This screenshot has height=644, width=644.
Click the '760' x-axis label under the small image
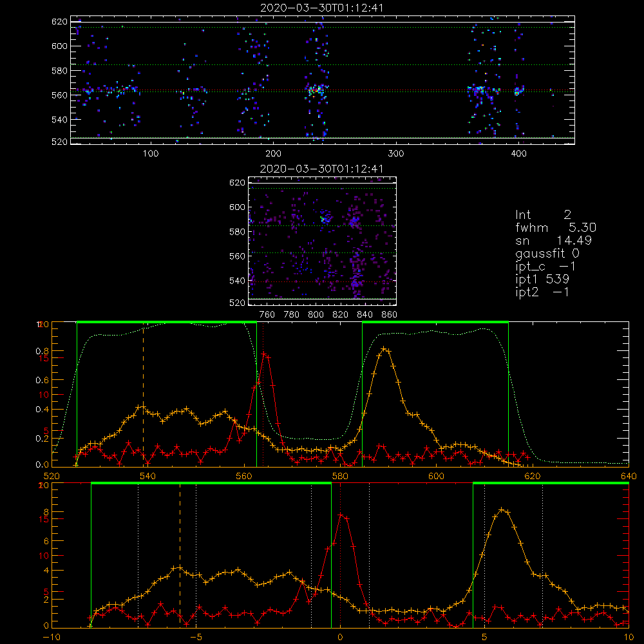tap(267, 315)
